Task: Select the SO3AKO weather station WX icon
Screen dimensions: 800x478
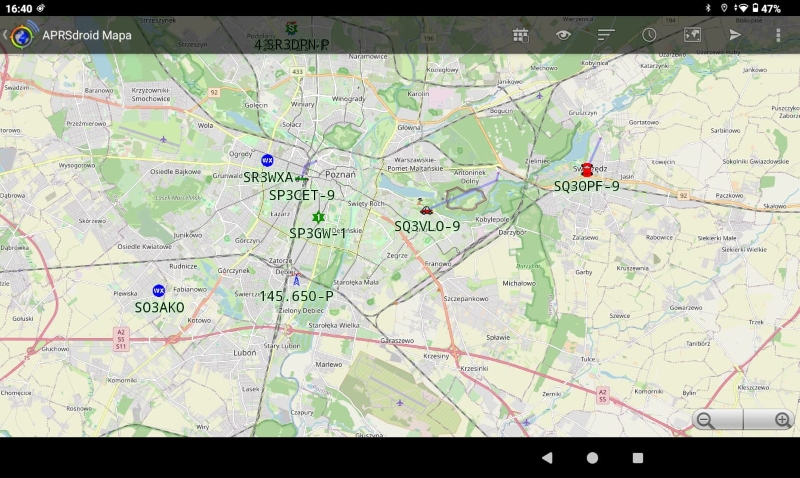Action: (x=159, y=291)
